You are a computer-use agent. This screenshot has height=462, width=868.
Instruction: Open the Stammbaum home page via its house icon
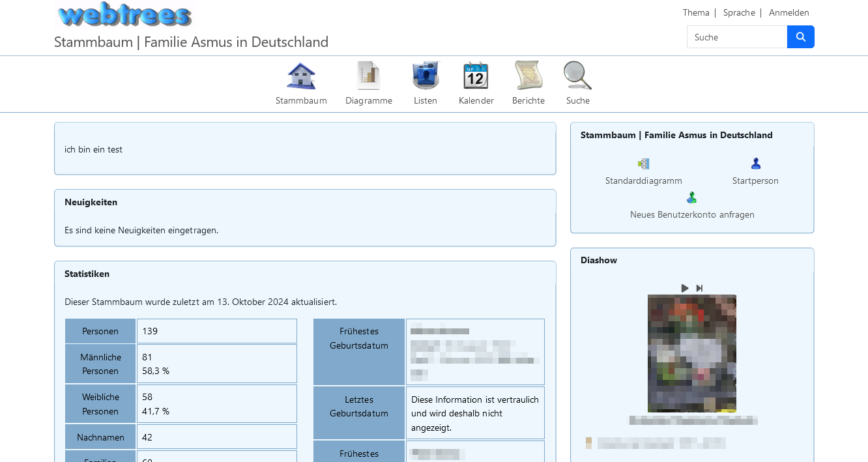coord(301,74)
